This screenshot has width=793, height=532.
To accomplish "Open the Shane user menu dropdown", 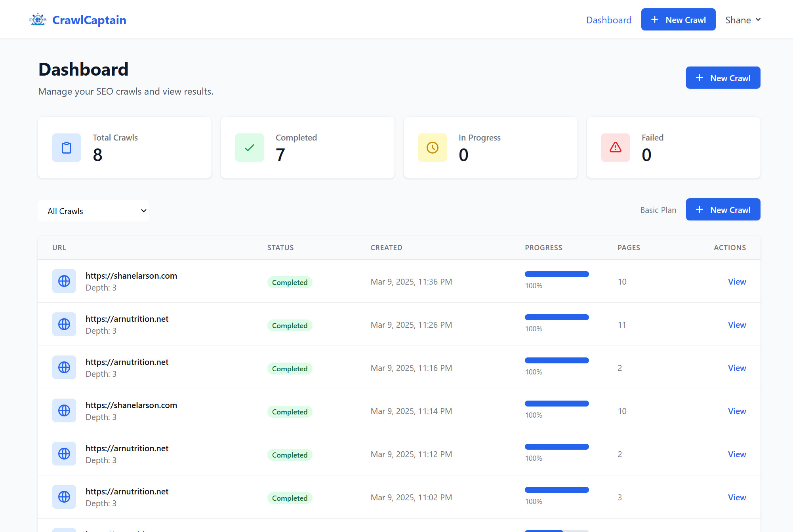I will 743,20.
